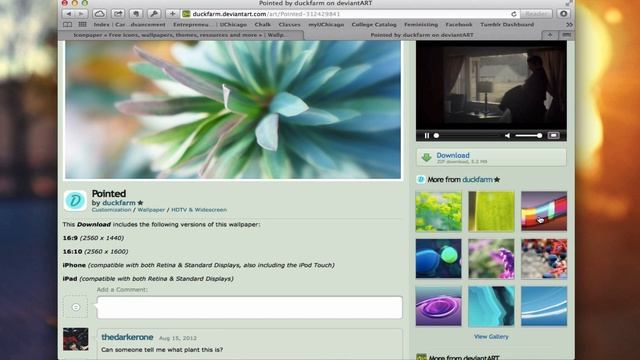
Task: Open the blue wave thumbnail
Action: click(544, 306)
